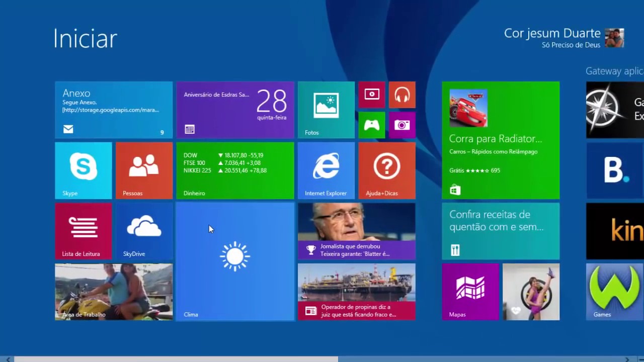Open the news tile about Operador de propinas
The width and height of the screenshot is (644, 362).
(x=357, y=292)
